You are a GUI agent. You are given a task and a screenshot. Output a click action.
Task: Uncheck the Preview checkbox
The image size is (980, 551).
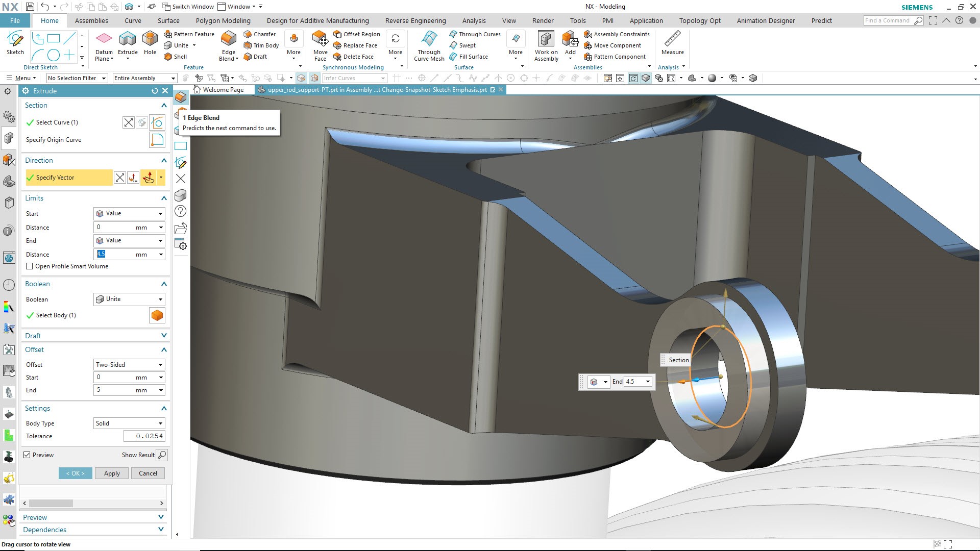(27, 455)
